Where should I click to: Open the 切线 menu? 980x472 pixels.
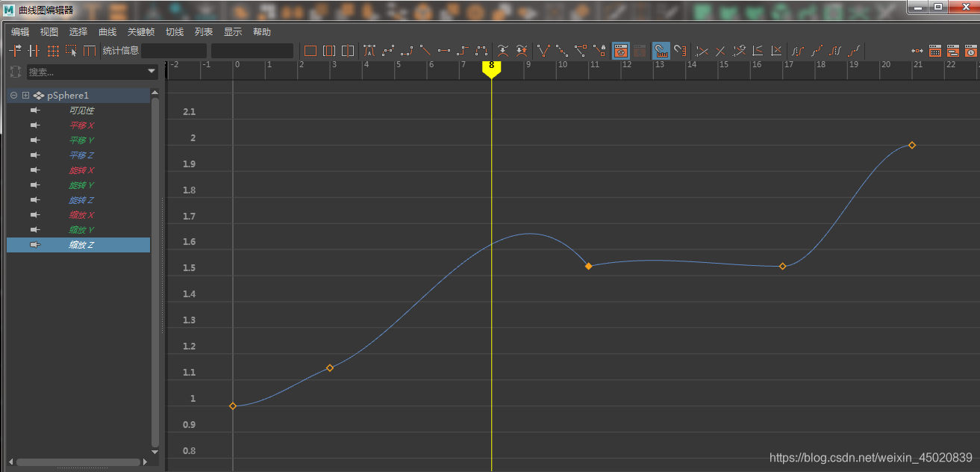point(175,32)
